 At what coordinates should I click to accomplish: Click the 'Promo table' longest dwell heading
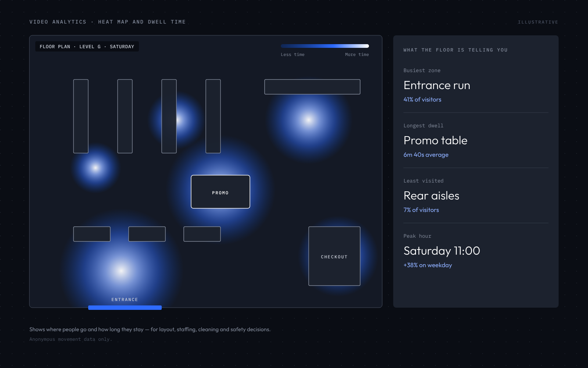[435, 141]
